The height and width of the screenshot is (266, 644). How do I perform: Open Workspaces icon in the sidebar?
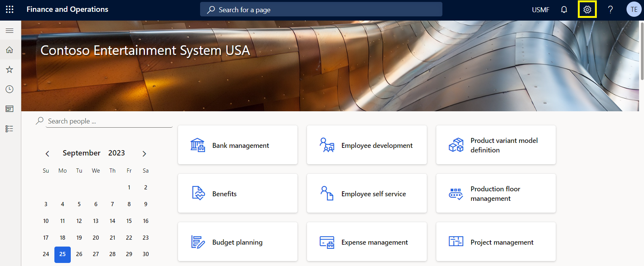[x=10, y=109]
